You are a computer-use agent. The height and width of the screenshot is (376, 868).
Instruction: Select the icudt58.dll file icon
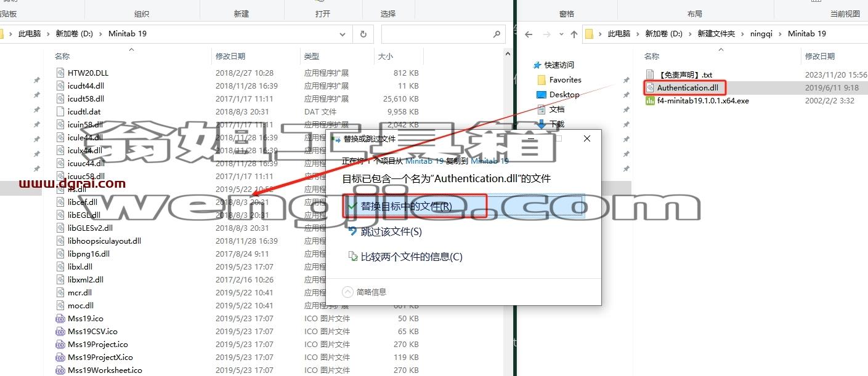pos(60,98)
